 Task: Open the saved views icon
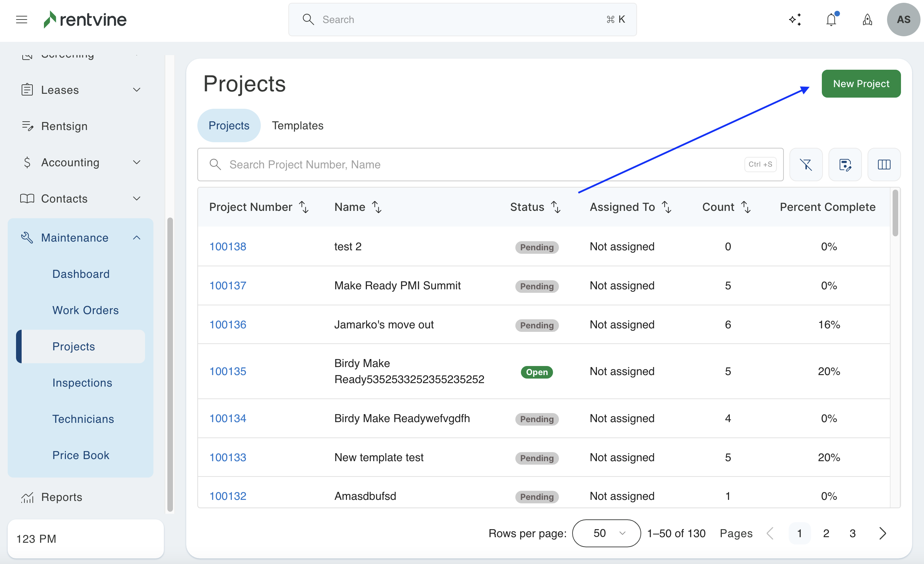coord(845,165)
